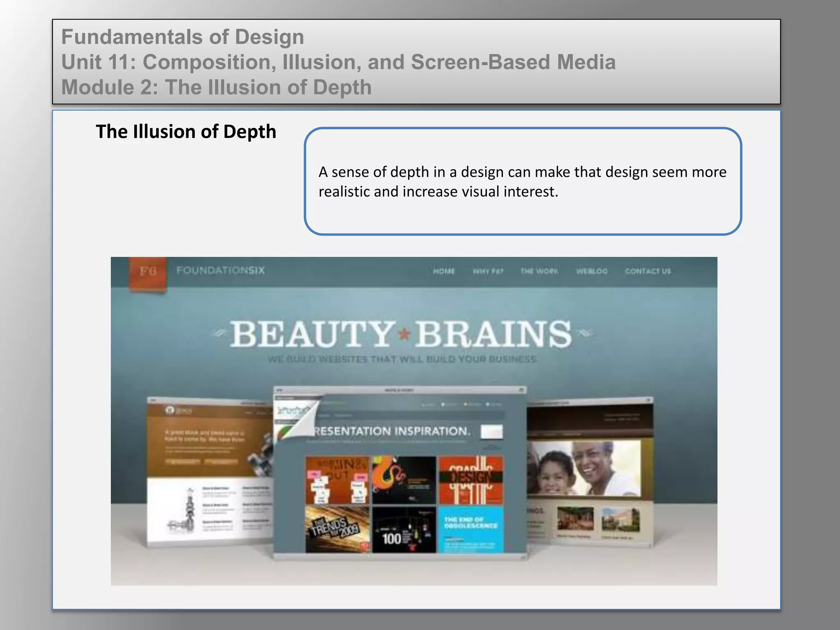The height and width of the screenshot is (630, 840).
Task: Click the right ornament beside the word BRAINS
Action: pos(584,333)
